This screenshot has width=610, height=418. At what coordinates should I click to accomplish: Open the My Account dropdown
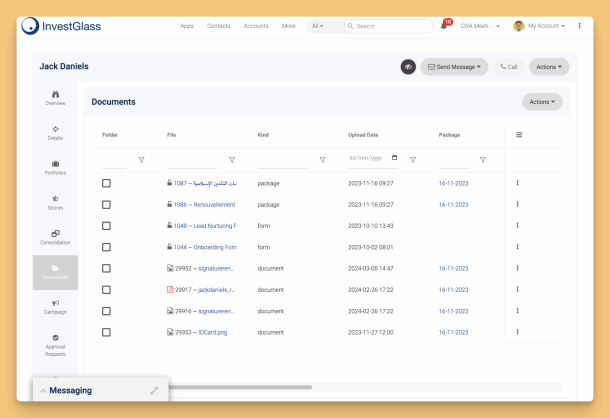pyautogui.click(x=540, y=26)
